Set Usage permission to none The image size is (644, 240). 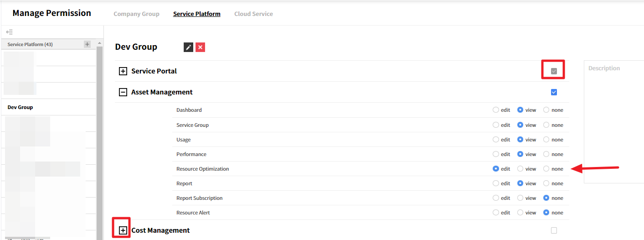(x=546, y=140)
